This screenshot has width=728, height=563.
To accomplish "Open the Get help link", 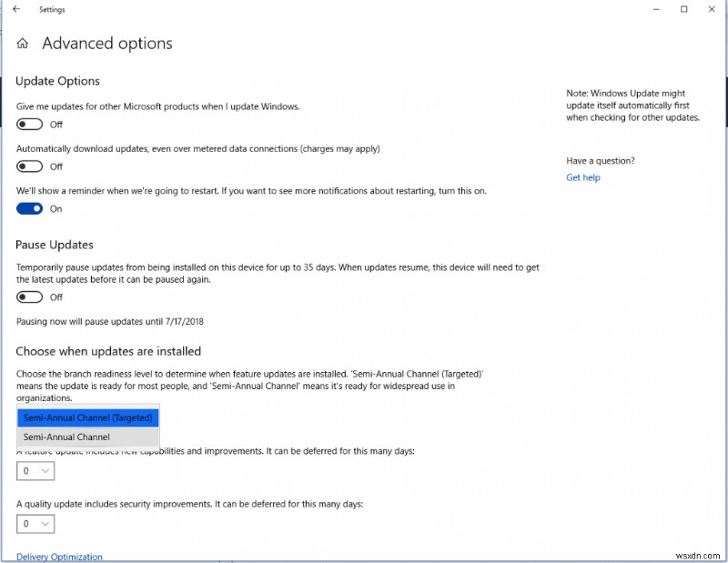I will [583, 177].
